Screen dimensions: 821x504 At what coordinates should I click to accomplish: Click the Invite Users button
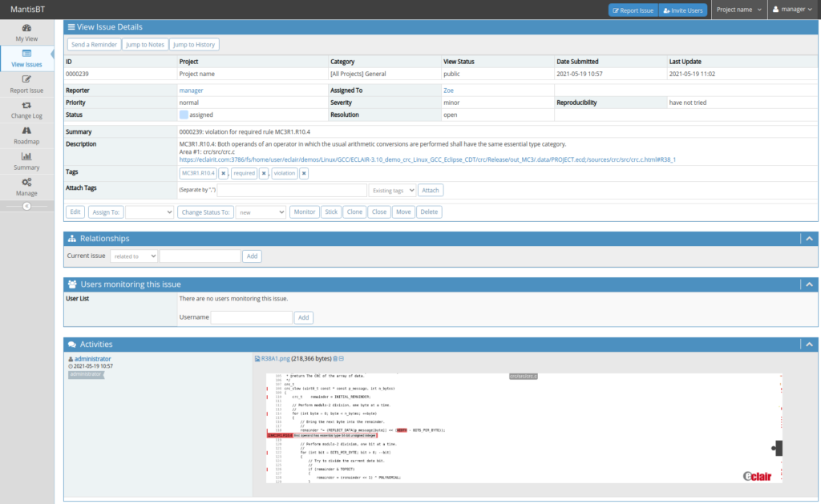point(683,10)
